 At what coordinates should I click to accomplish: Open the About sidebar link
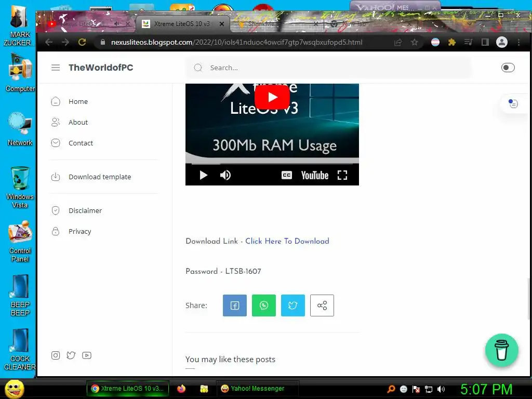(x=78, y=122)
